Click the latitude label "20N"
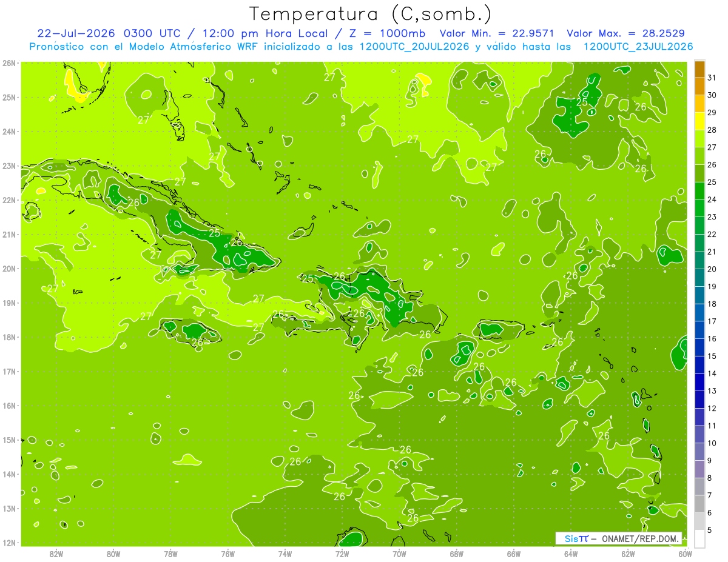728x562 pixels. (9, 269)
